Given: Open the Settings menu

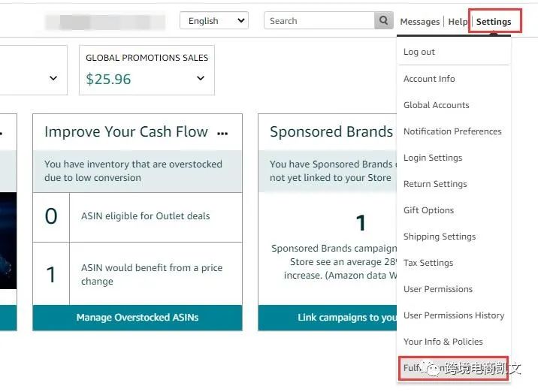Looking at the screenshot, I should pyautogui.click(x=493, y=22).
